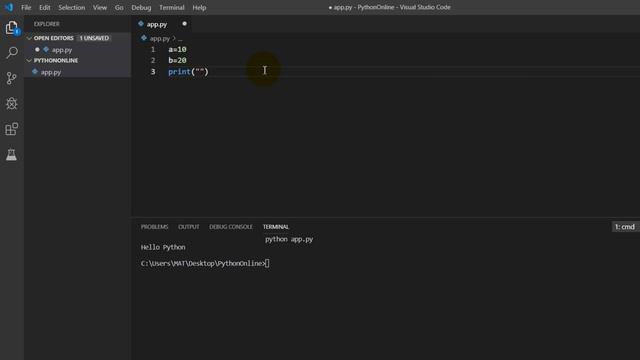Open the Explorer view in activity bar
The width and height of the screenshot is (640, 360).
pos(12,28)
